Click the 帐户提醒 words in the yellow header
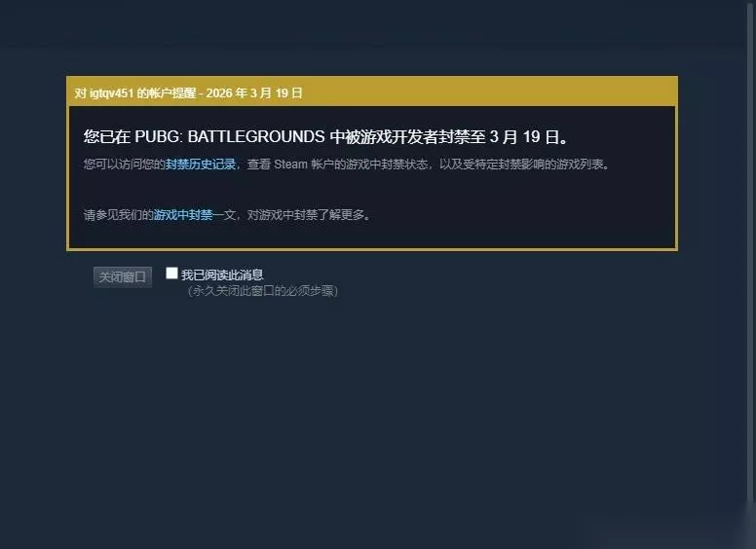The height and width of the screenshot is (549, 756). (x=172, y=92)
